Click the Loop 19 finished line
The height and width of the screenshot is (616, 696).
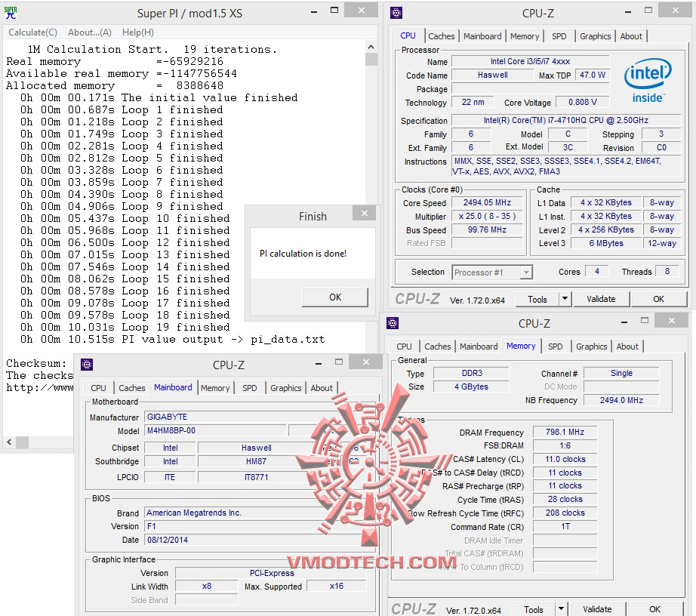tap(125, 327)
